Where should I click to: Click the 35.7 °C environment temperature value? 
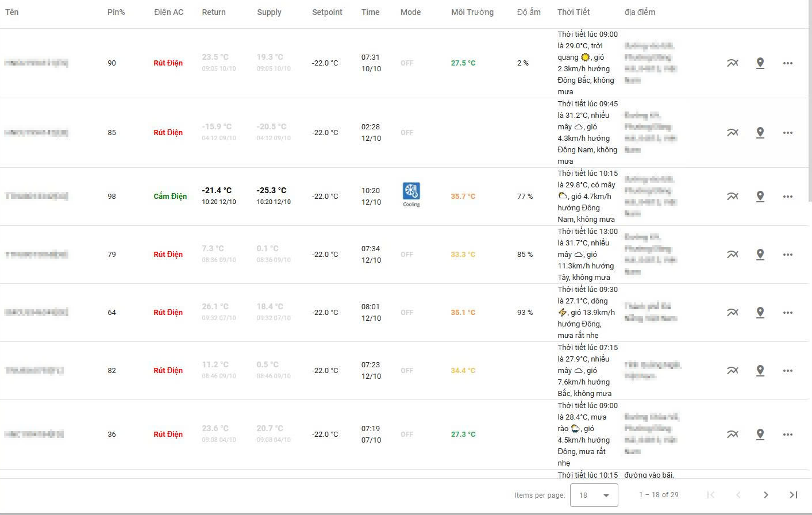coord(463,197)
